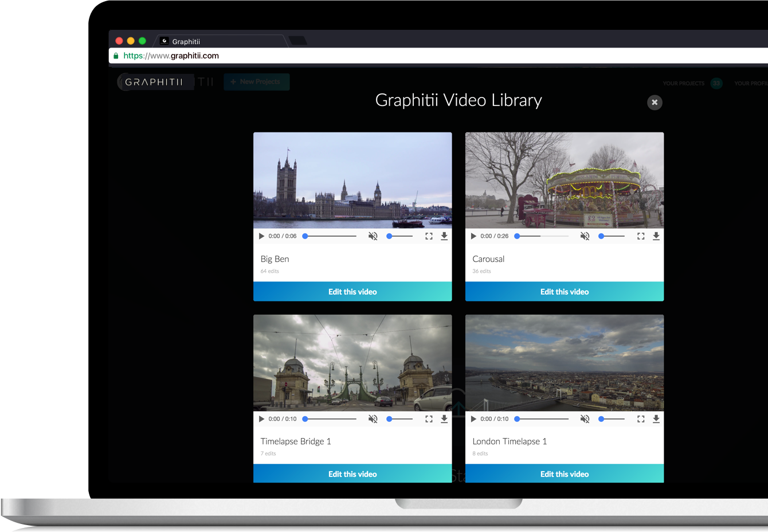Play the Carousal video

[x=473, y=236]
